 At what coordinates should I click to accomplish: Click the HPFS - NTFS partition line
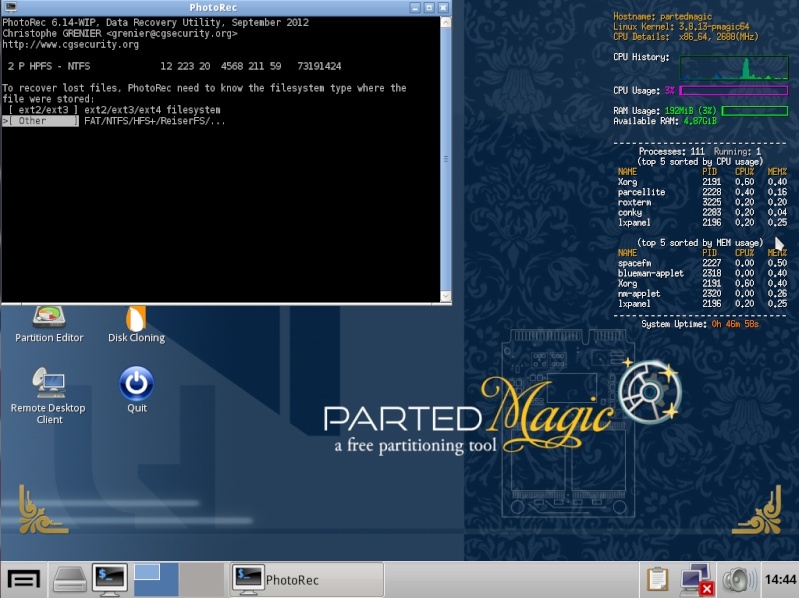[x=174, y=66]
